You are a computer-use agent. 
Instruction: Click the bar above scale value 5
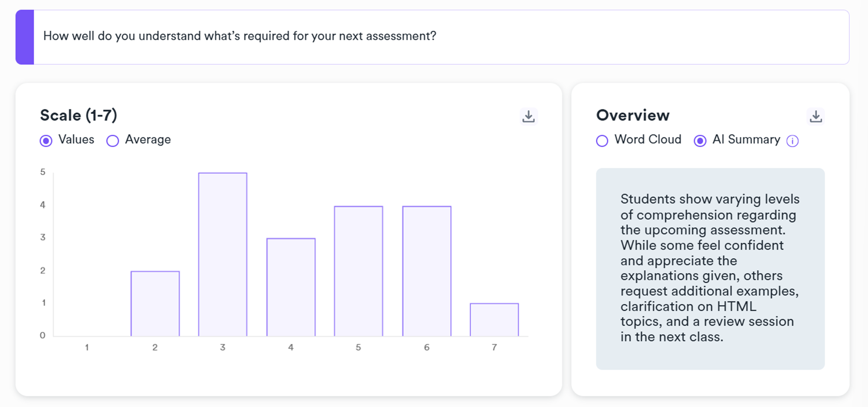point(358,271)
